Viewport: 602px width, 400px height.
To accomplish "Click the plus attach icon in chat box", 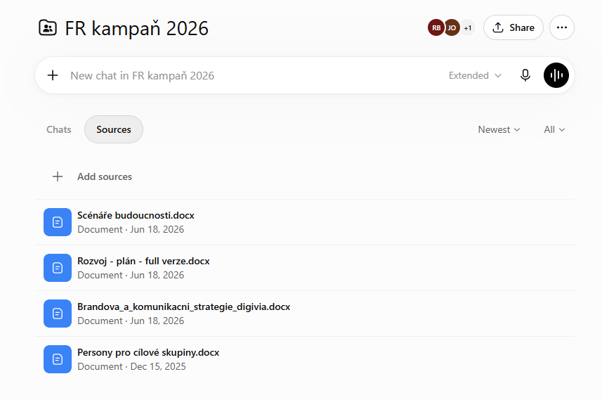I will [x=53, y=75].
